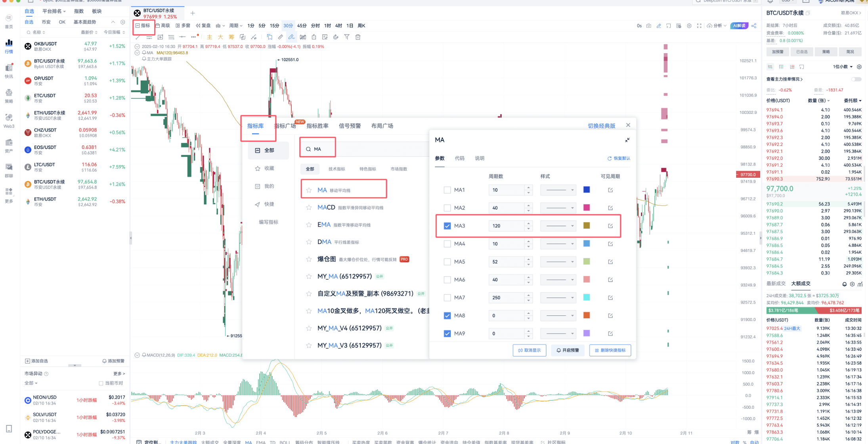Screen dimensions: 868x444
Task: Click the AI解读 button
Action: [739, 26]
